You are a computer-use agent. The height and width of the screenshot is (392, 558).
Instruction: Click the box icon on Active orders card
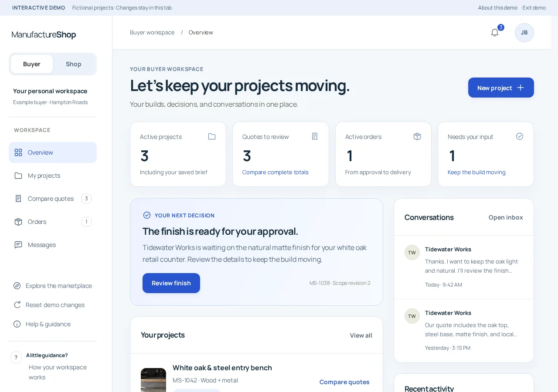(417, 136)
